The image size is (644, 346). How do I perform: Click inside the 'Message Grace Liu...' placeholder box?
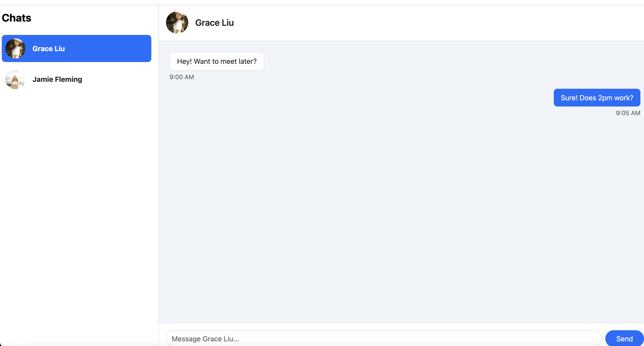(x=382, y=338)
